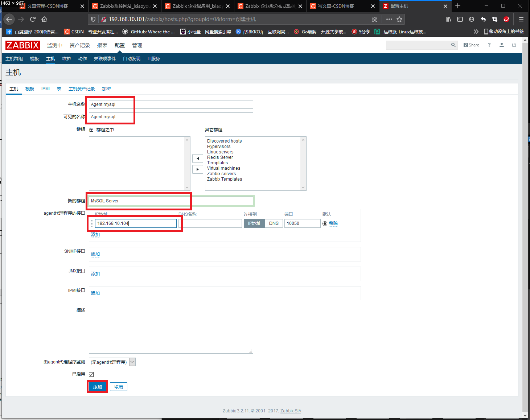Click the 新的群组 input field
The image size is (530, 420).
point(171,201)
